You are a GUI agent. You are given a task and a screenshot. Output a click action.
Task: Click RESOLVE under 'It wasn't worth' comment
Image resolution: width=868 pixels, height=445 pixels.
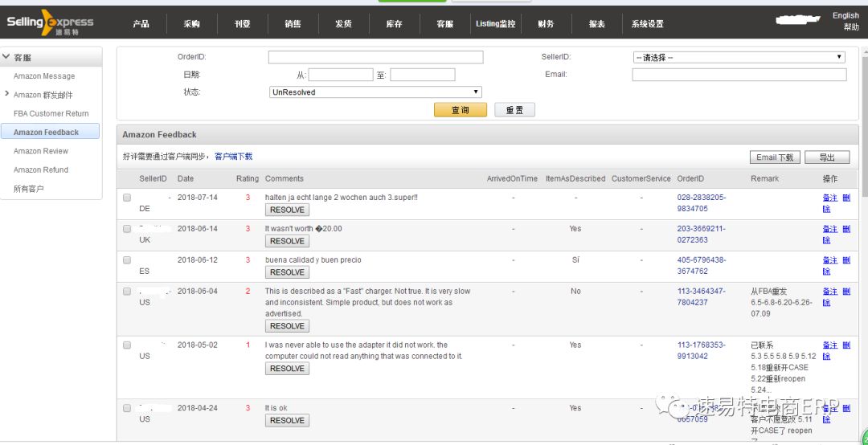287,241
